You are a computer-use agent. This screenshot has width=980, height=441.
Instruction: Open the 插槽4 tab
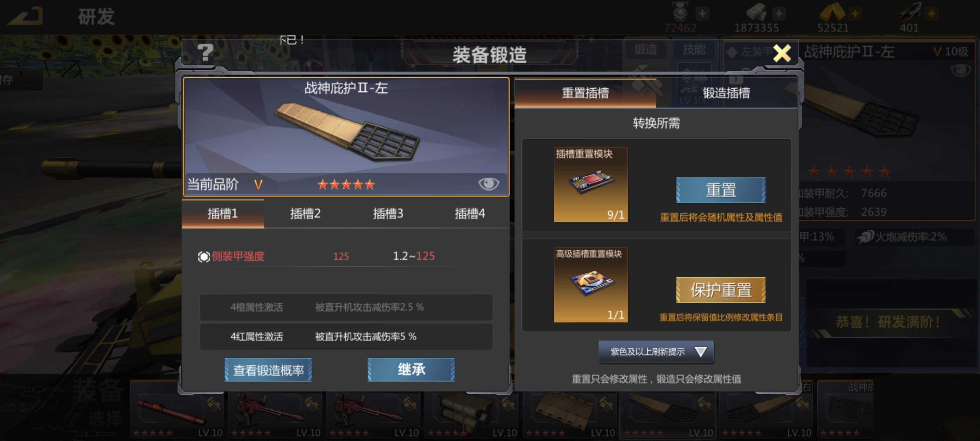(x=469, y=213)
